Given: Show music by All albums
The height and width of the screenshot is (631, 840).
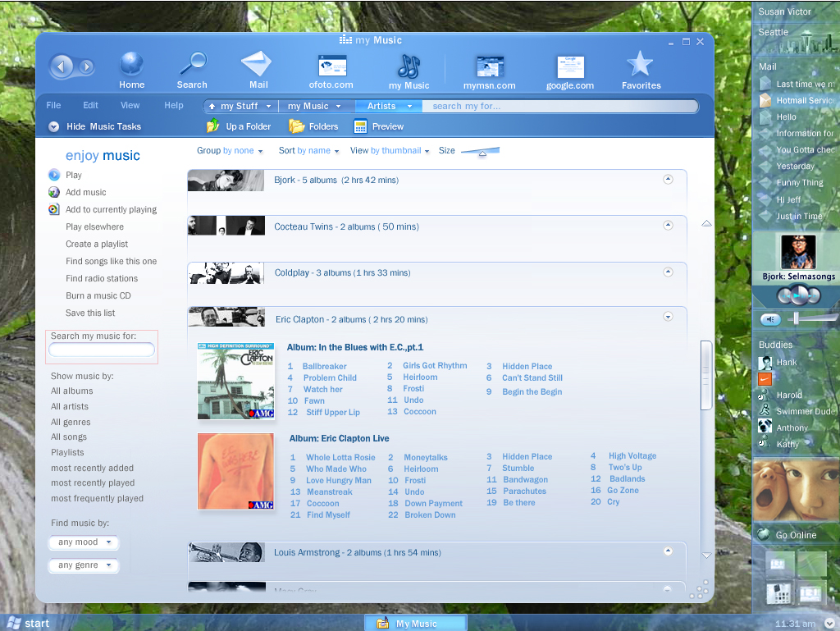Looking at the screenshot, I should pyautogui.click(x=72, y=391).
